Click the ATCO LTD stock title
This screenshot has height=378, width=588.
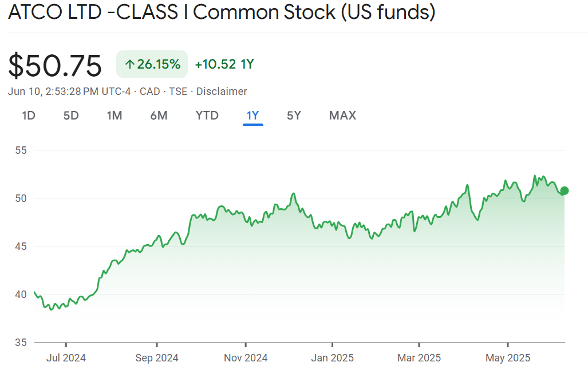coord(222,13)
